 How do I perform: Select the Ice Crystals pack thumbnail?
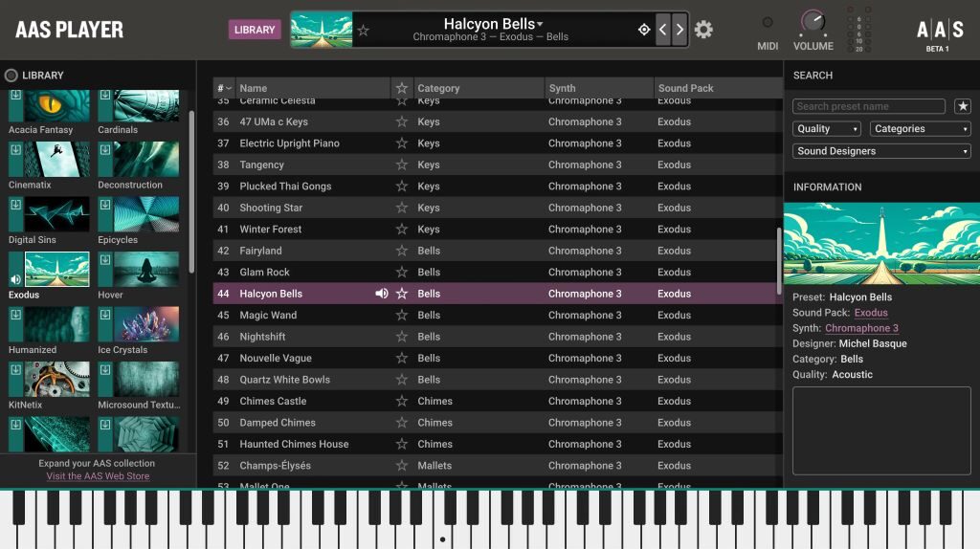point(146,323)
